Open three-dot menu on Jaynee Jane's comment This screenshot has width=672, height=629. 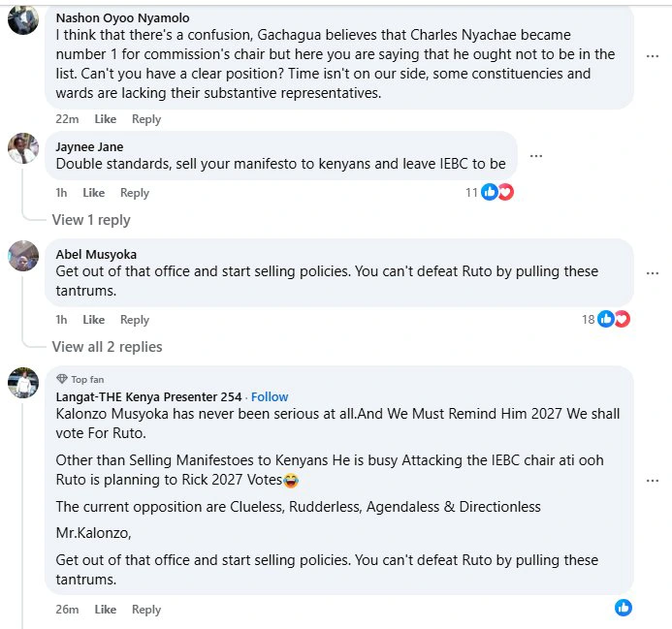[x=535, y=156]
